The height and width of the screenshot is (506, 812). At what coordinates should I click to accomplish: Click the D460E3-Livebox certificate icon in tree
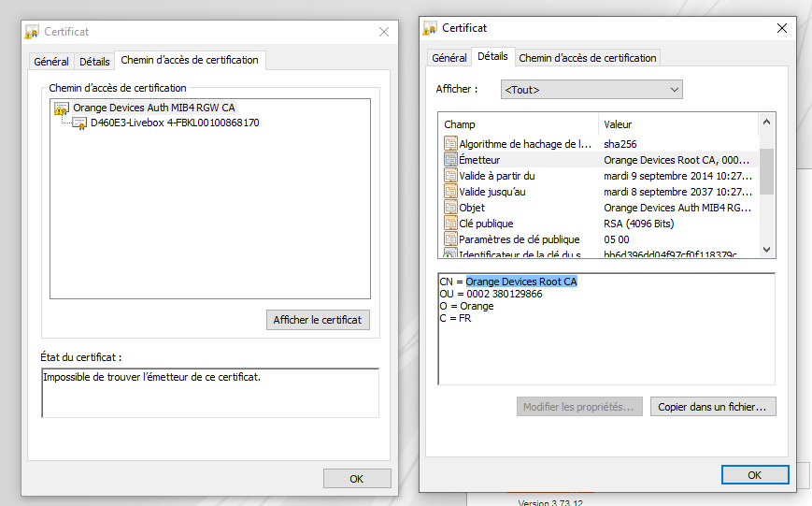(x=79, y=123)
